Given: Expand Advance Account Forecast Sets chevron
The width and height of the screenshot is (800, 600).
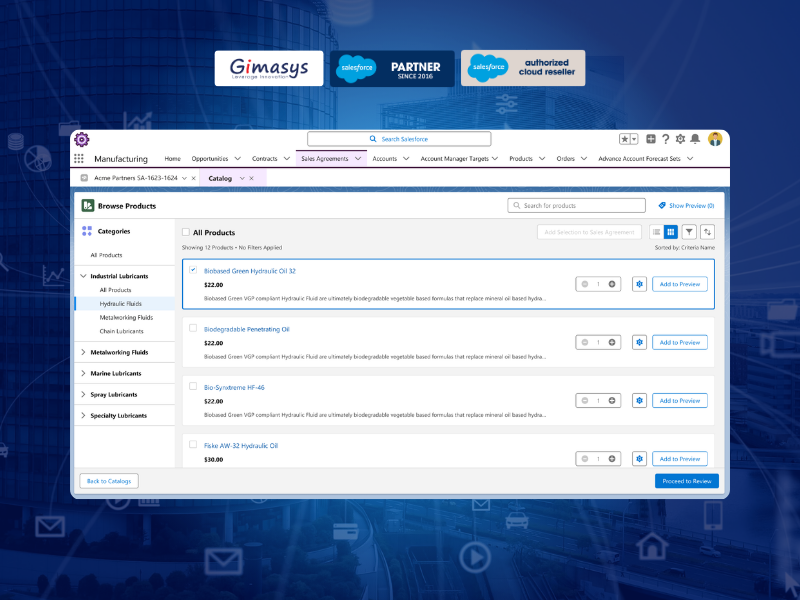Looking at the screenshot, I should 690,159.
